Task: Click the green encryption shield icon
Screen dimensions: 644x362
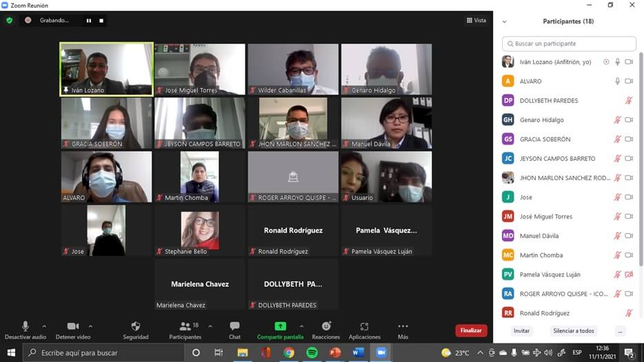Action: pos(10,21)
